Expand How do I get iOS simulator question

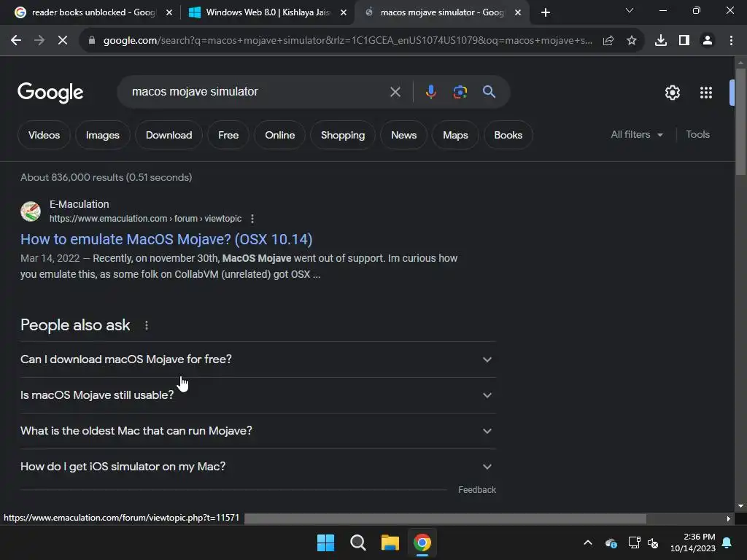258,467
